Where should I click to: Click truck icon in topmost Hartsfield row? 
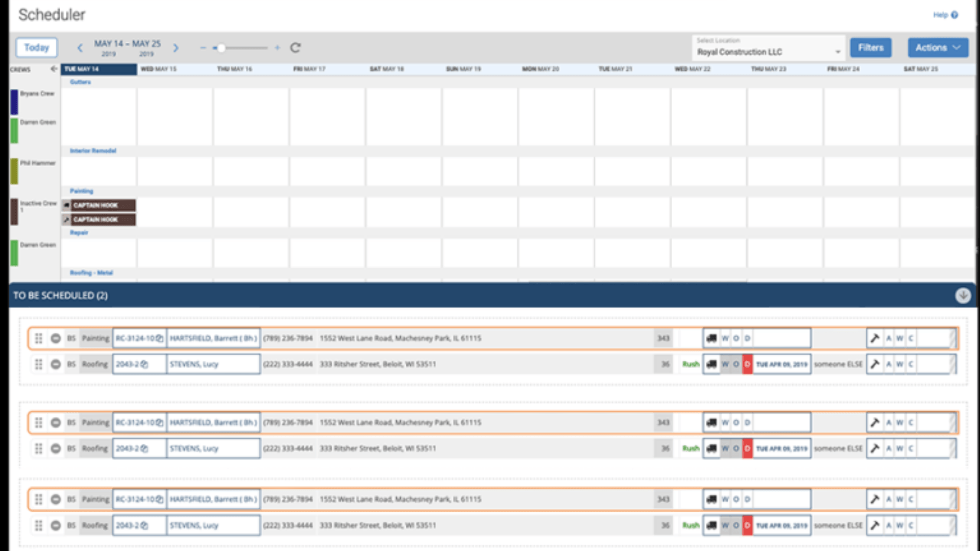click(711, 338)
